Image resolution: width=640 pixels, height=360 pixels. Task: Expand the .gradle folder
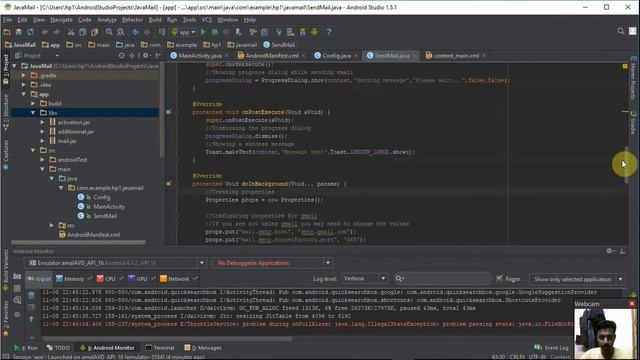point(24,75)
